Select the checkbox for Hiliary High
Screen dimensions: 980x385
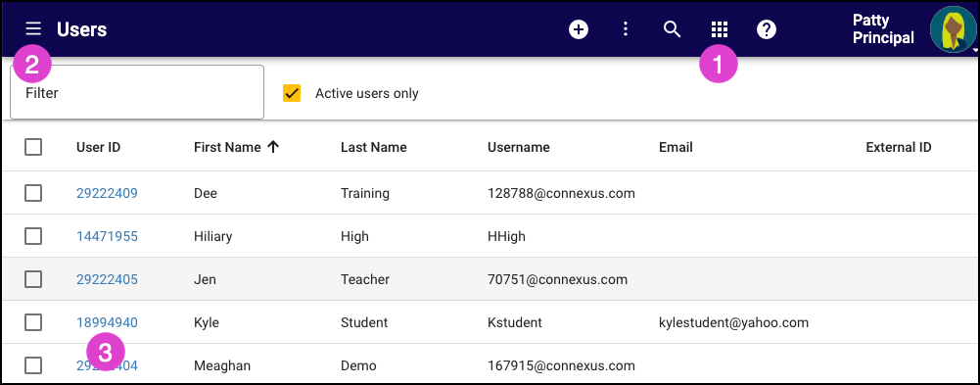33,236
